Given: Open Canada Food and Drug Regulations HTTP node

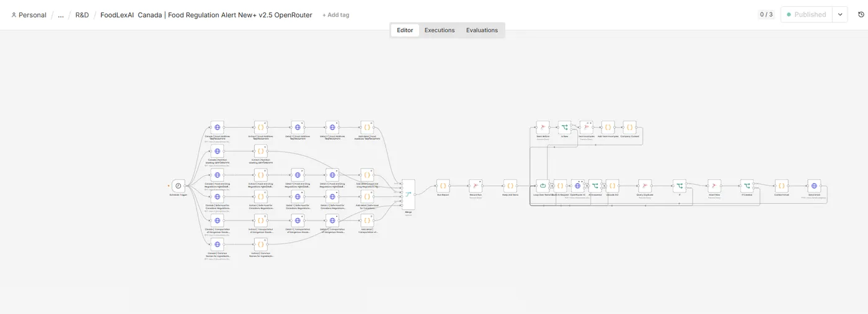Looking at the screenshot, I should point(217,175).
